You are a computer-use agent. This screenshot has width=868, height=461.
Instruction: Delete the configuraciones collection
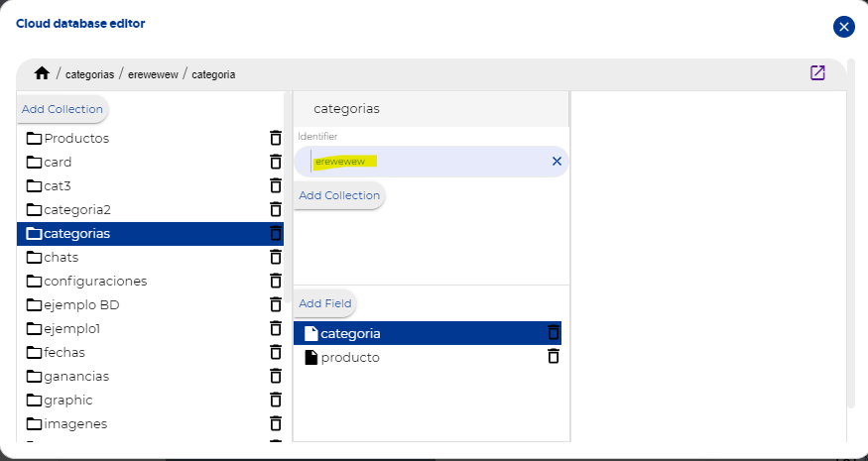point(275,282)
